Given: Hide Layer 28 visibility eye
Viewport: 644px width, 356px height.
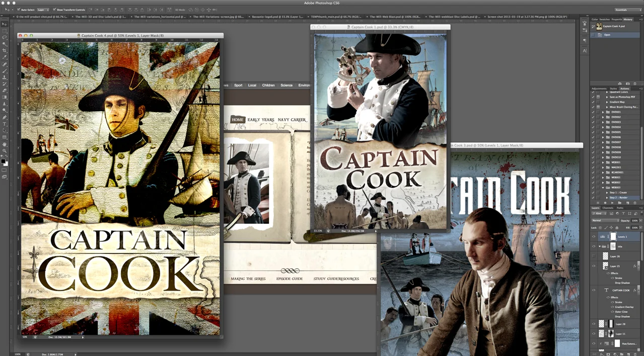Looking at the screenshot, I should coord(594,324).
